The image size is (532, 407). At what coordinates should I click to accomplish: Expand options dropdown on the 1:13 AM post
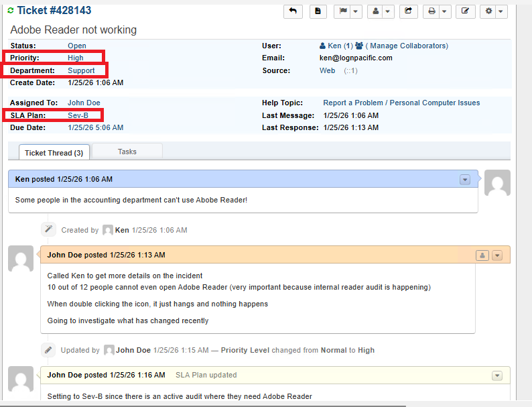tap(497, 255)
